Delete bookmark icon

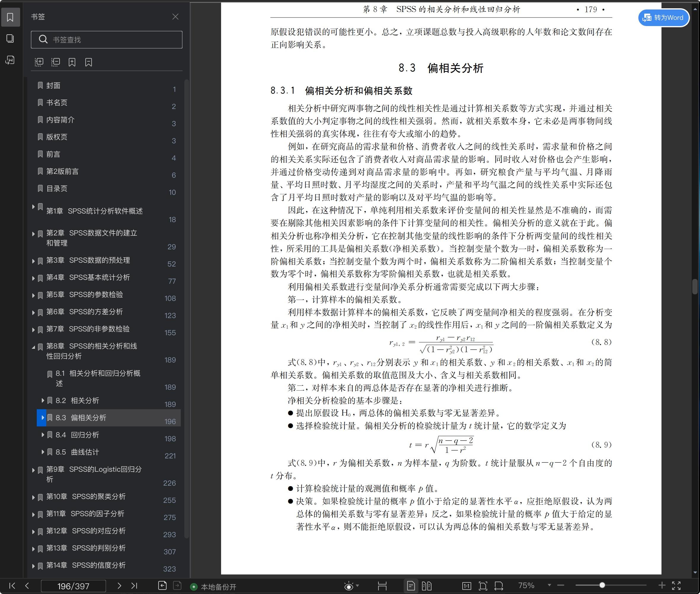[89, 62]
